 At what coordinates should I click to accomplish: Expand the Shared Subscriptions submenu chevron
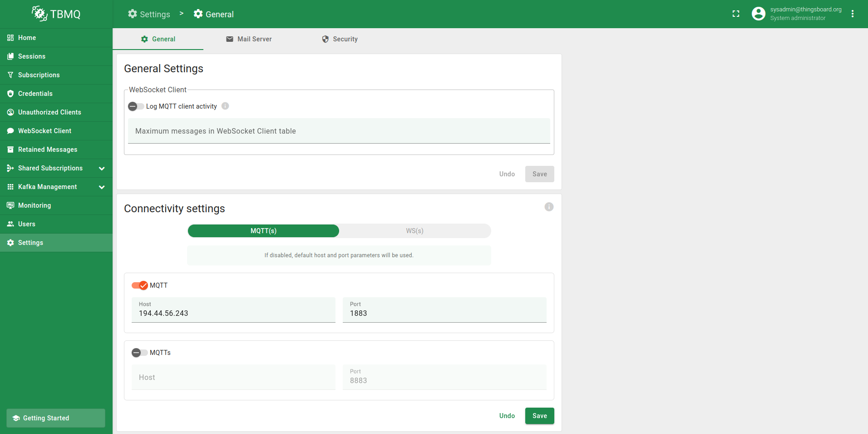102,169
